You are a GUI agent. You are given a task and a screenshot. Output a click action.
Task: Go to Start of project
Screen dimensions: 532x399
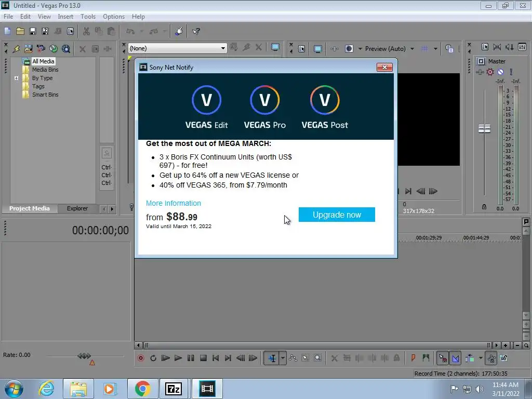[216, 358]
